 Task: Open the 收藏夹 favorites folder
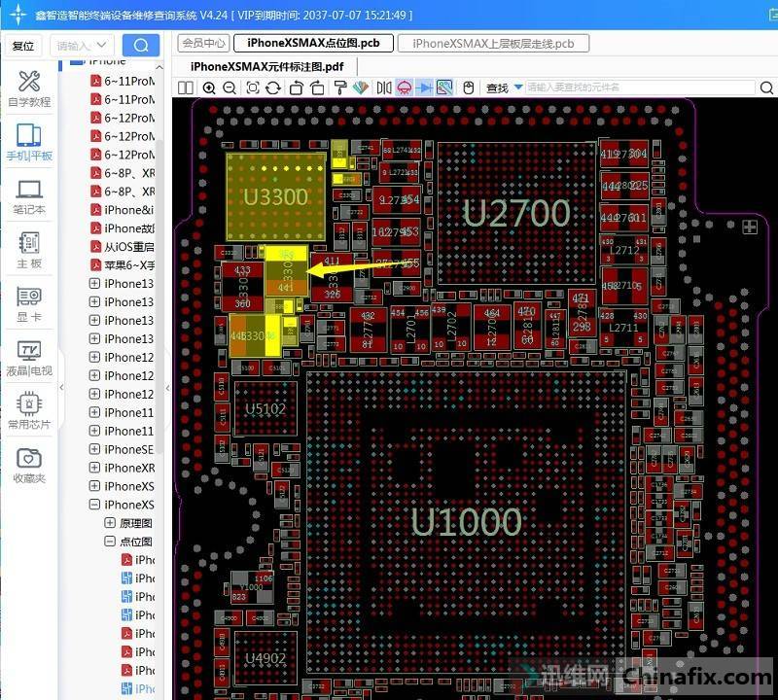29,464
